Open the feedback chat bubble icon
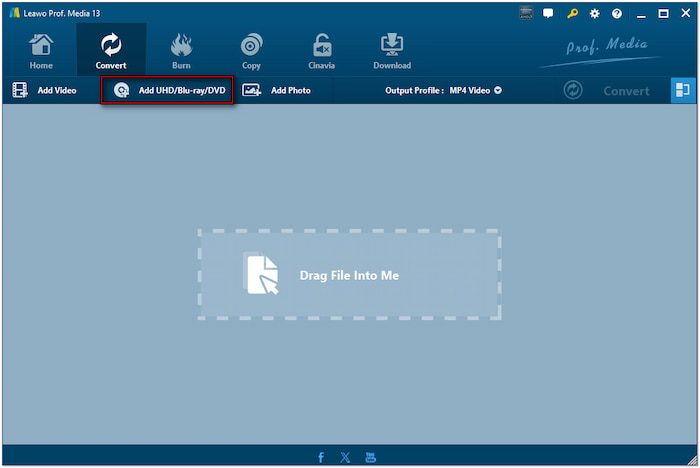Screen dimensions: 700x468 coord(548,13)
